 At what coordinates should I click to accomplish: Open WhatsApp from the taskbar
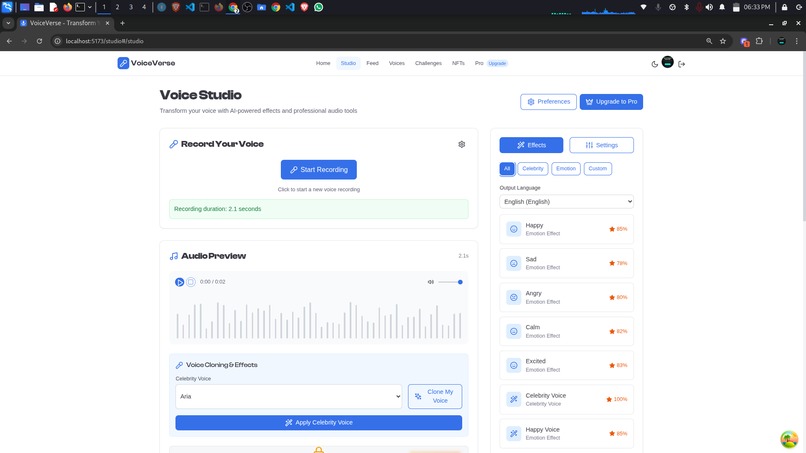(x=319, y=7)
